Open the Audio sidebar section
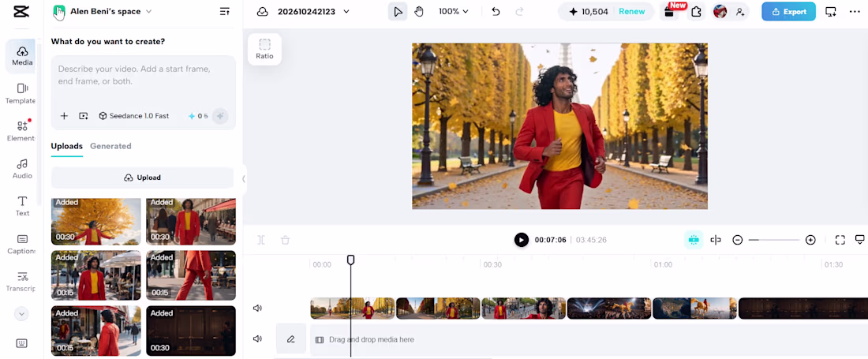 (x=22, y=169)
